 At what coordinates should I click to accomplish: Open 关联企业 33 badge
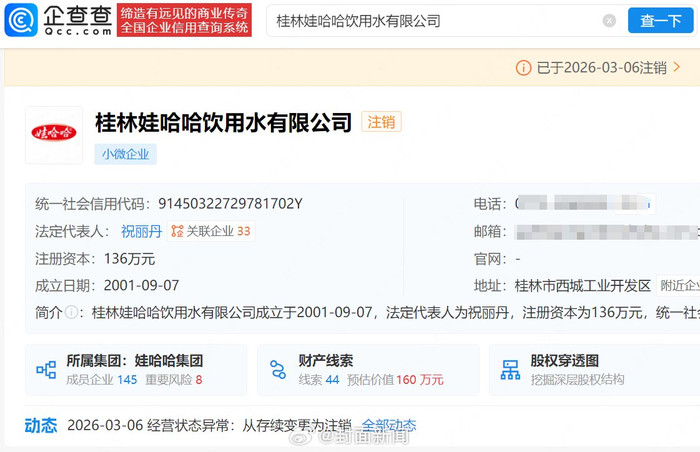(211, 231)
